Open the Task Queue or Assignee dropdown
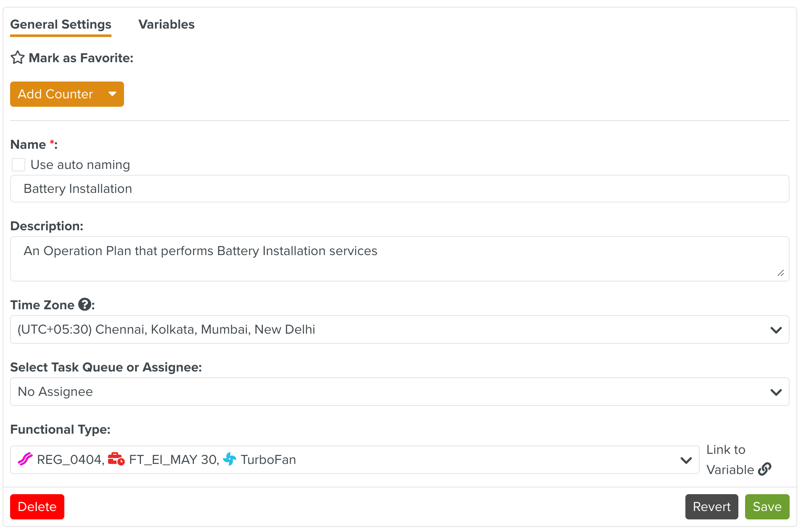The width and height of the screenshot is (809, 532). coord(776,392)
